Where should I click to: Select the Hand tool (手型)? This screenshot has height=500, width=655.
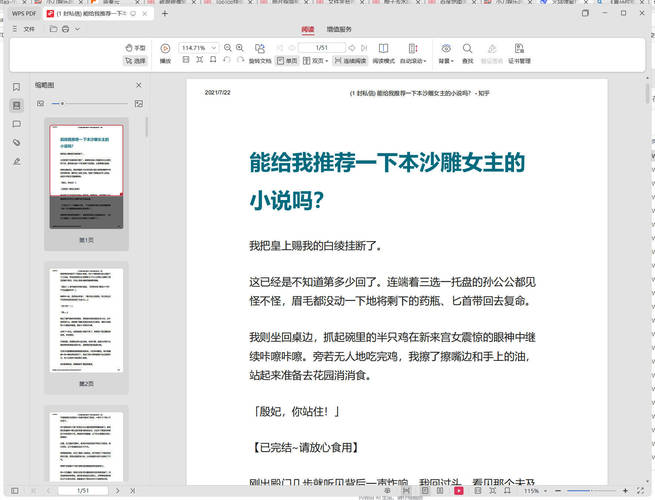point(134,47)
